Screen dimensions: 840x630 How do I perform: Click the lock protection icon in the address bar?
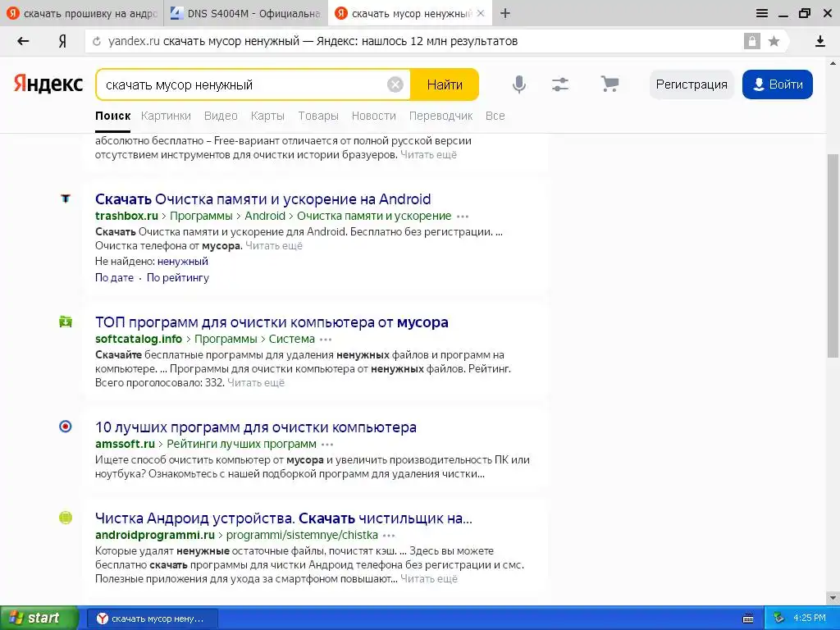pyautogui.click(x=751, y=41)
